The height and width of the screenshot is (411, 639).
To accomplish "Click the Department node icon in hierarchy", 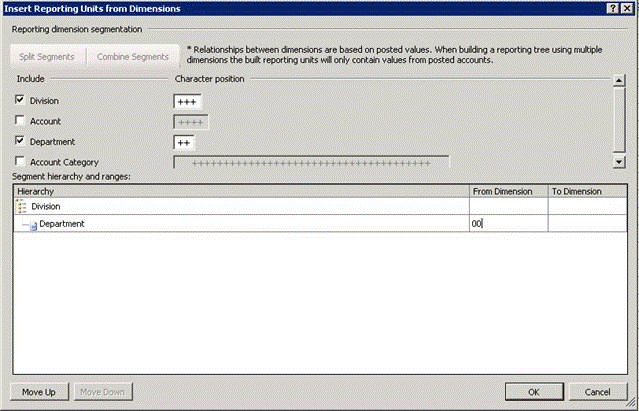I will pyautogui.click(x=33, y=226).
